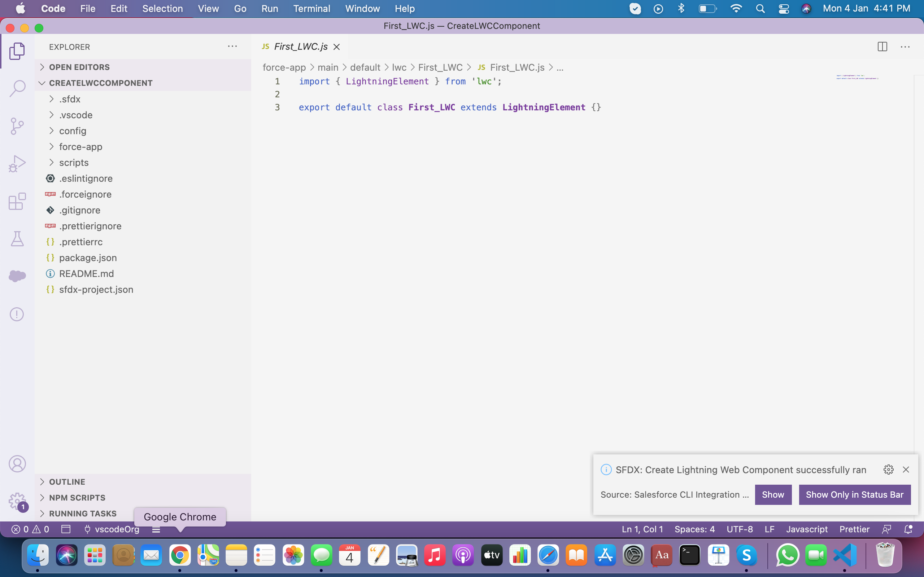This screenshot has width=924, height=577.
Task: Toggle the Explorer view in activity bar
Action: (17, 51)
